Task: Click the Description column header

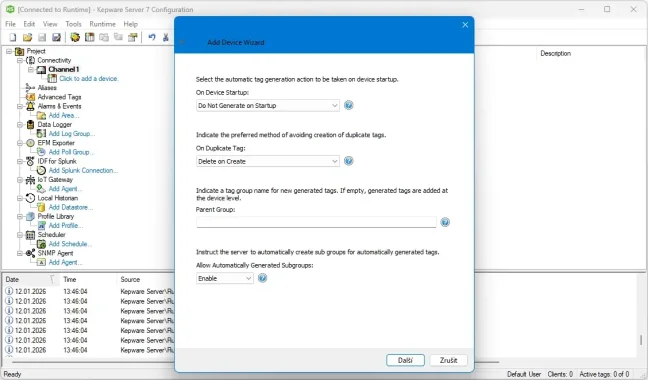Action: [555, 53]
